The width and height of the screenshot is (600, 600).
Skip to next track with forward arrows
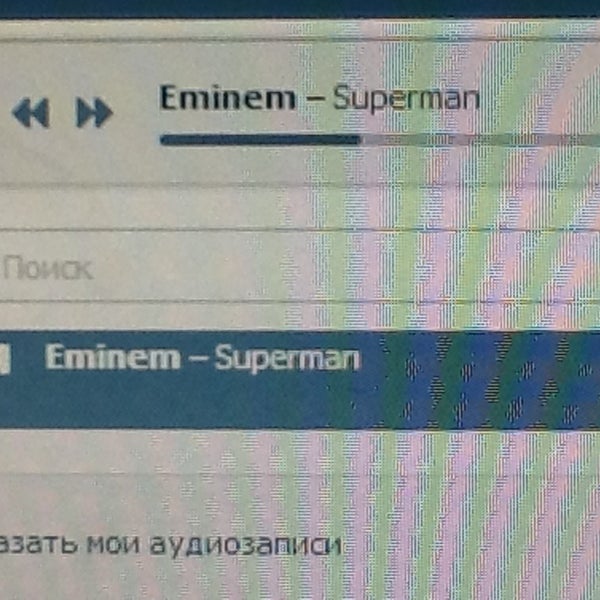pyautogui.click(x=94, y=112)
